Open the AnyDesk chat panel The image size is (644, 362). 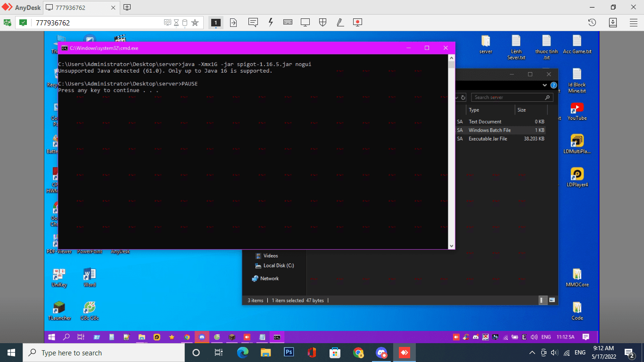(x=253, y=23)
